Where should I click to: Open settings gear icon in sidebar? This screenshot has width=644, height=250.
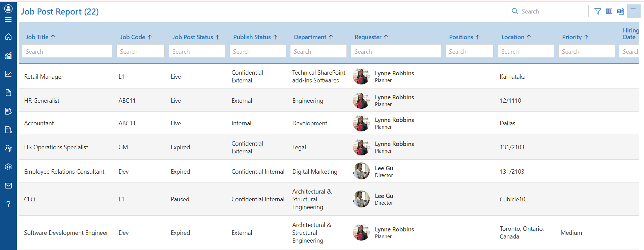(x=8, y=167)
